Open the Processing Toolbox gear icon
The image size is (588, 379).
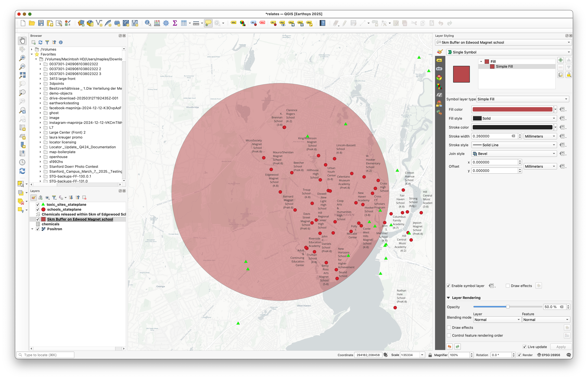pyautogui.click(x=166, y=23)
